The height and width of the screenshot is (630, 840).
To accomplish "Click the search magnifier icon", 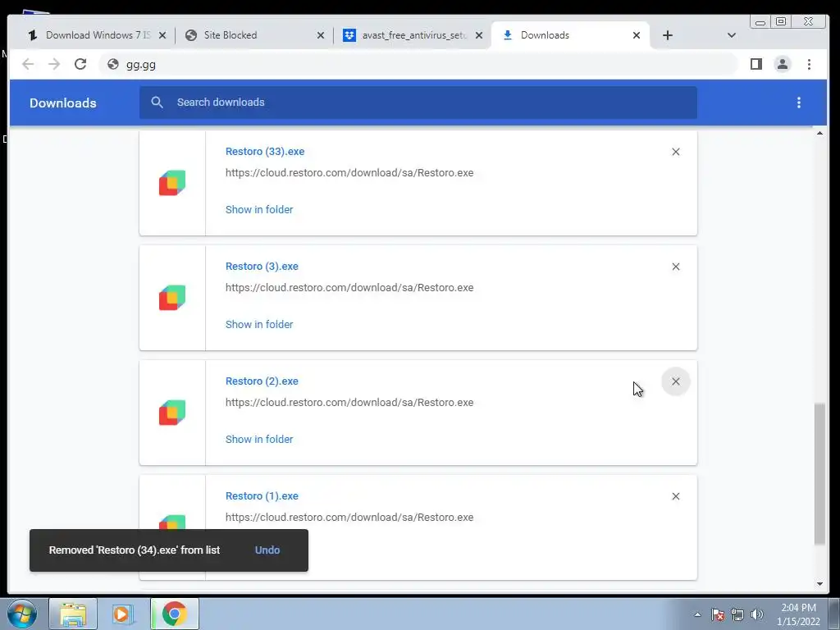I will tap(157, 103).
